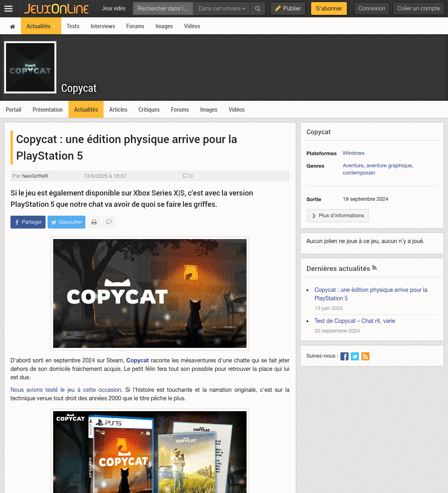Image resolution: width=448 pixels, height=493 pixels.
Task: Open Tests in the top menu
Action: 73,26
